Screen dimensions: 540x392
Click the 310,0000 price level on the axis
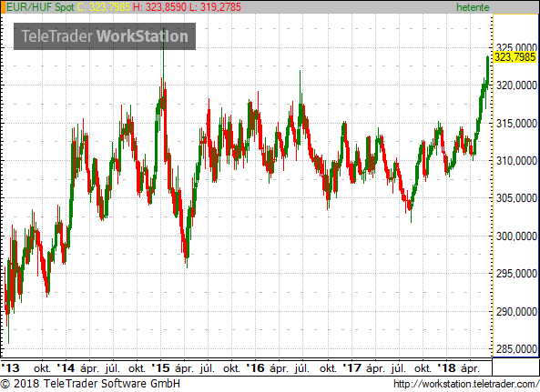pos(516,161)
